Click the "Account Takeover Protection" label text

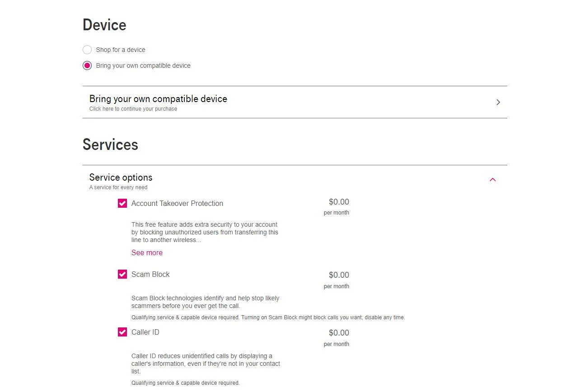tap(177, 203)
